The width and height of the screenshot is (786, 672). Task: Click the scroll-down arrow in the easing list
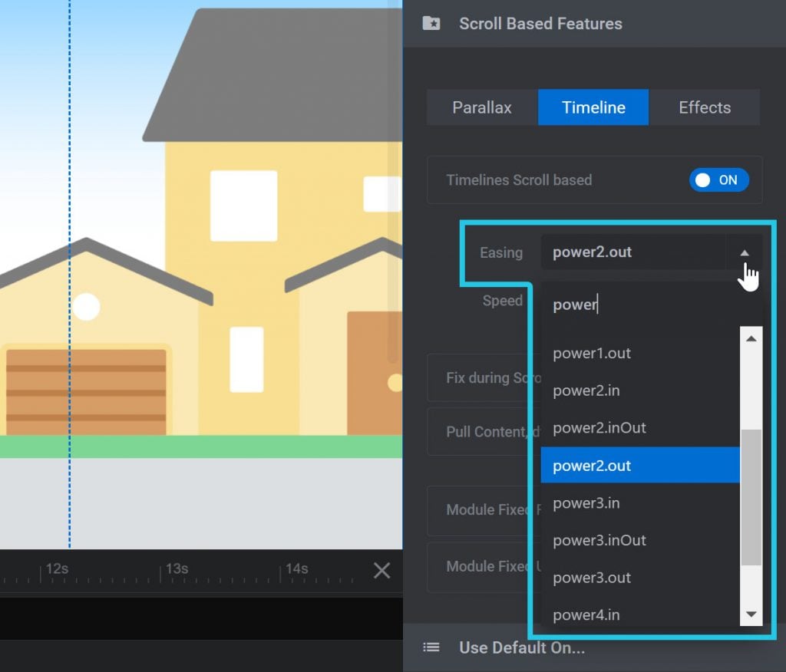pyautogui.click(x=751, y=614)
